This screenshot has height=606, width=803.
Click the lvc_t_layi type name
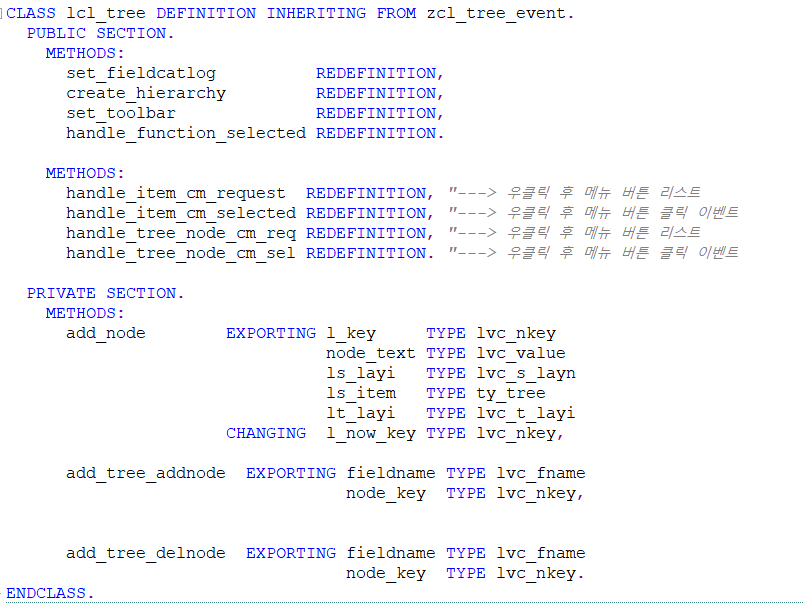pos(526,413)
